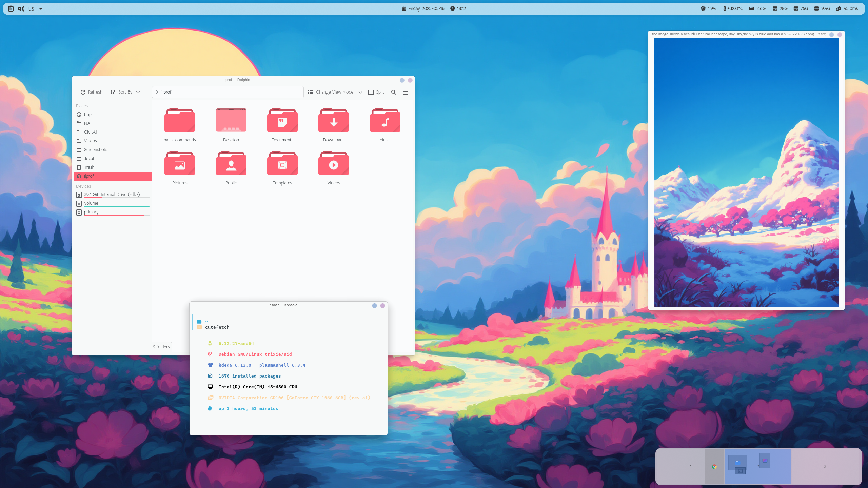Select the Pictures folder

[180, 164]
